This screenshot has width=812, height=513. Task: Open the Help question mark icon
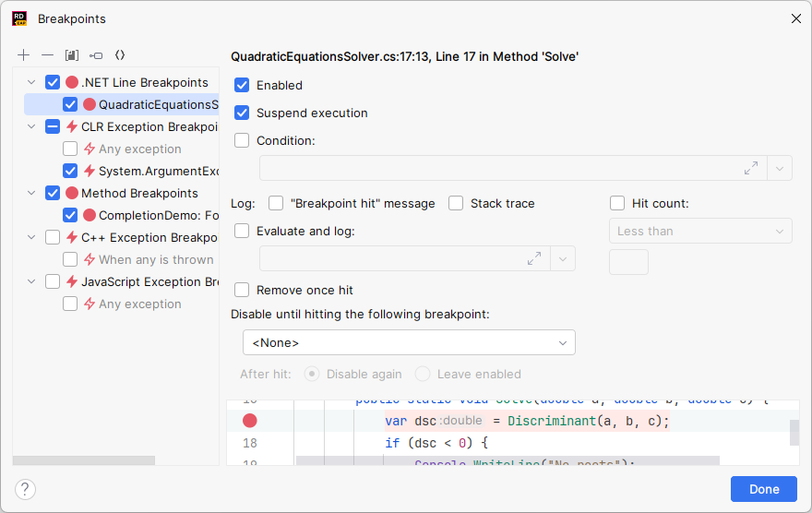pyautogui.click(x=26, y=489)
